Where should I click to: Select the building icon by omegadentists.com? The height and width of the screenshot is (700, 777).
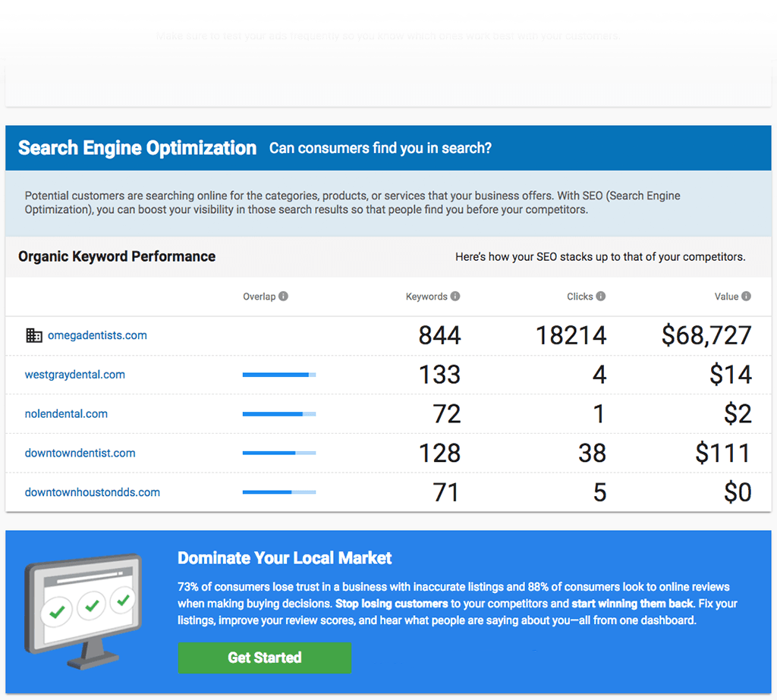click(x=33, y=335)
